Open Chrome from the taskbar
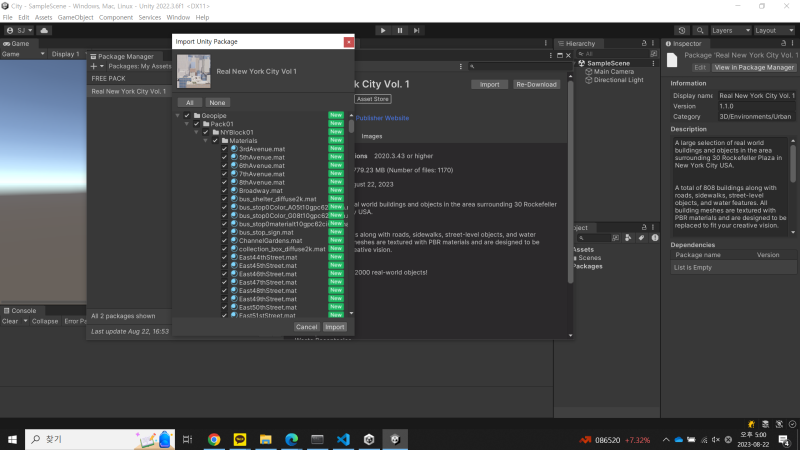The height and width of the screenshot is (450, 800). click(214, 439)
